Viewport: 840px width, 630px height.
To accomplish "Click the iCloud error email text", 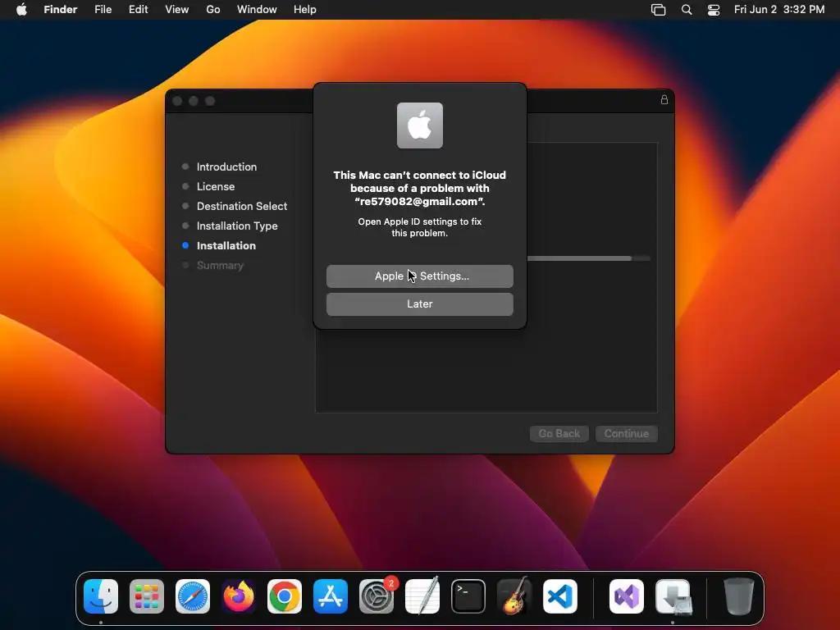I will tap(419, 202).
